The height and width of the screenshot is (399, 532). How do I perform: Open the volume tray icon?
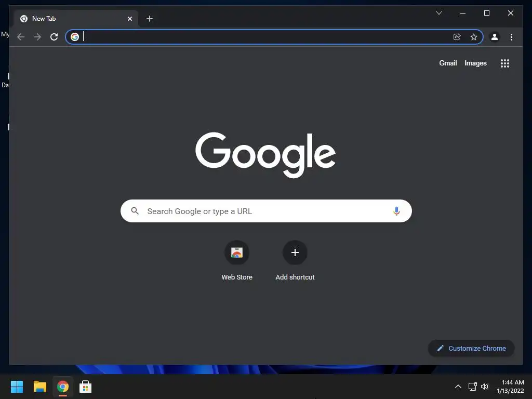pos(485,387)
